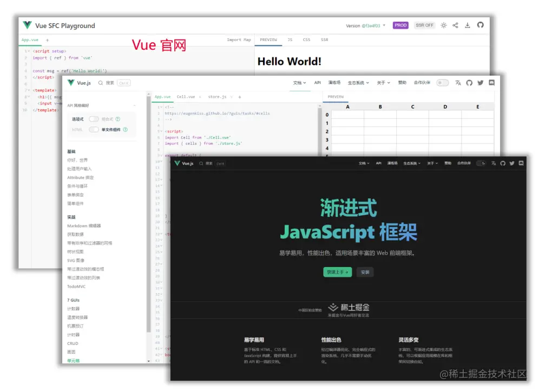
Task: Open 合作伙伴 link in light Vue.js navbar
Action: click(422, 83)
